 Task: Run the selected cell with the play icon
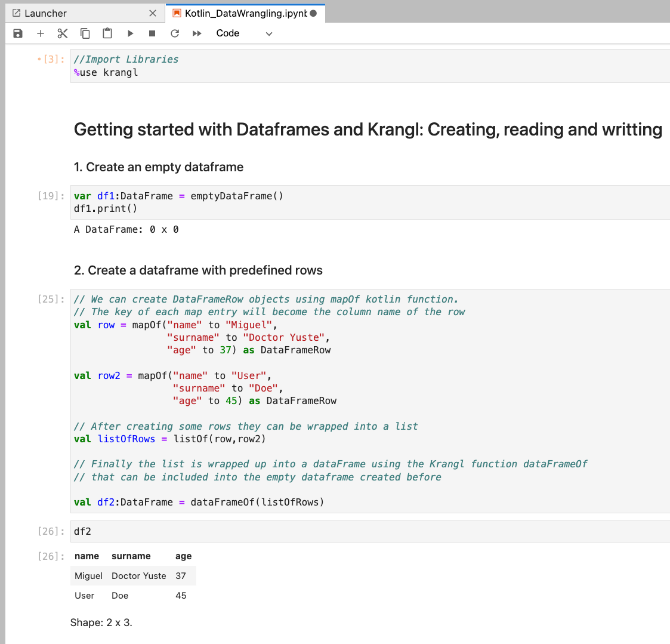(130, 33)
